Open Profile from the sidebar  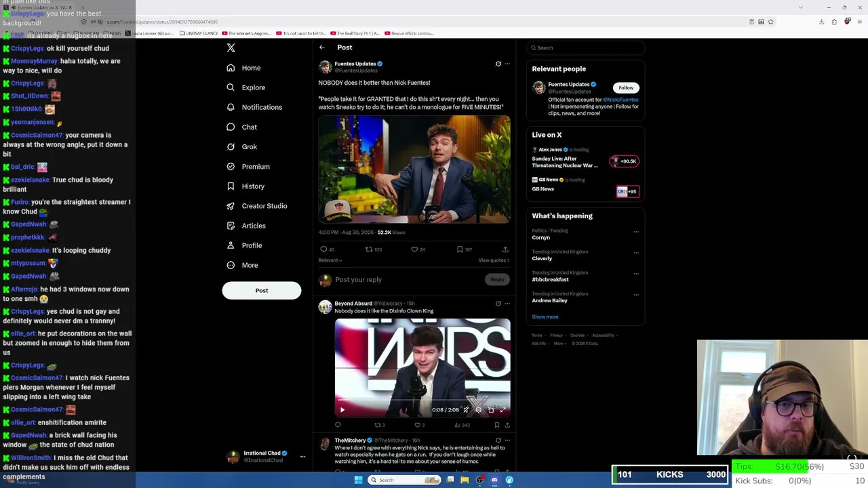pyautogui.click(x=243, y=245)
